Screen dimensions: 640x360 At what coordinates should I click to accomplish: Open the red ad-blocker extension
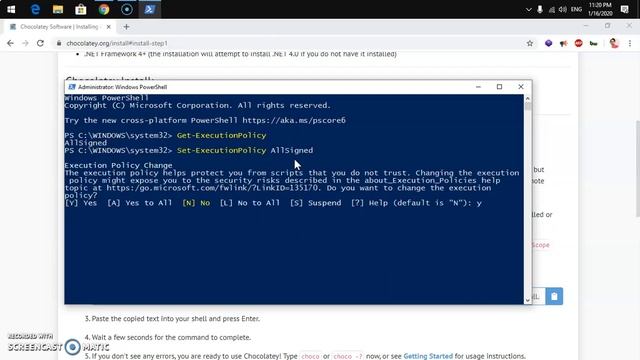[x=578, y=43]
